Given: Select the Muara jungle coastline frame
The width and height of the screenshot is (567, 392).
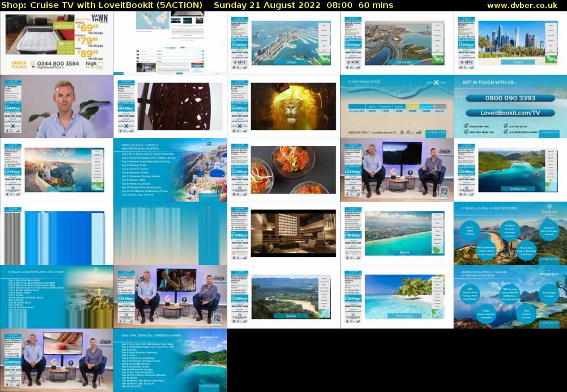Looking at the screenshot, I should (284, 297).
